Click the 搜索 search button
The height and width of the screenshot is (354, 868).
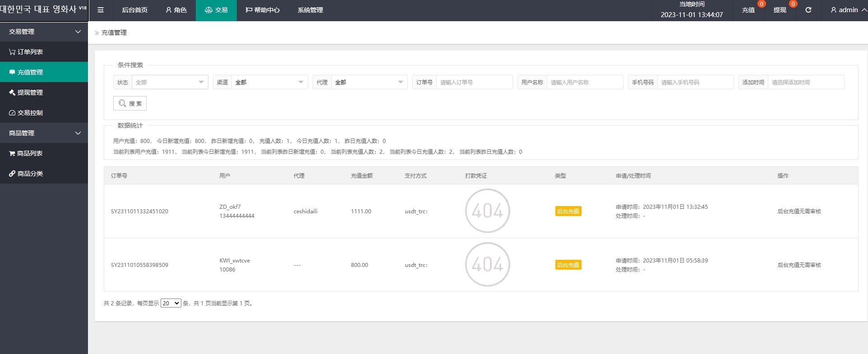pos(130,103)
